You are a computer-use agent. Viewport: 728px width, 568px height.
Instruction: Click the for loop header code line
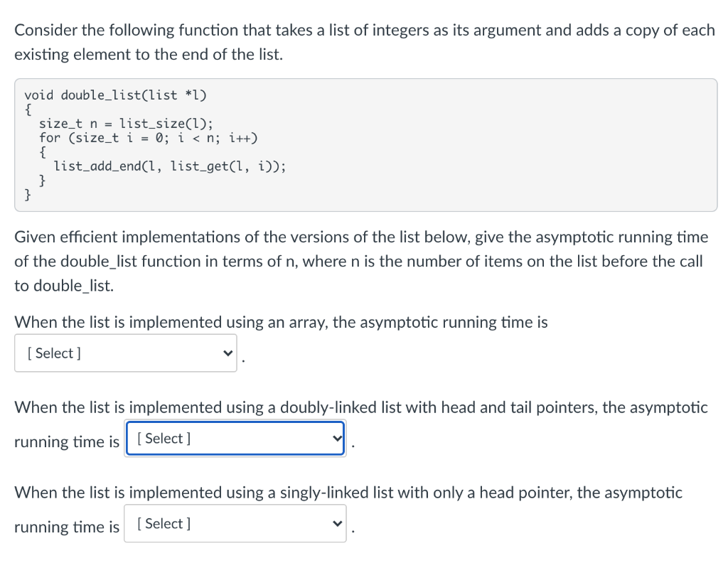coord(148,138)
